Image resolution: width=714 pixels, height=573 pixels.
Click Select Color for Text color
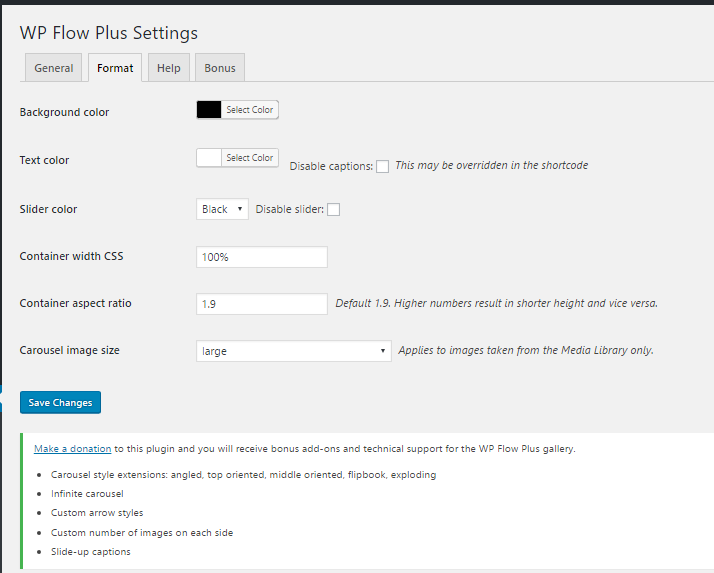tap(250, 158)
